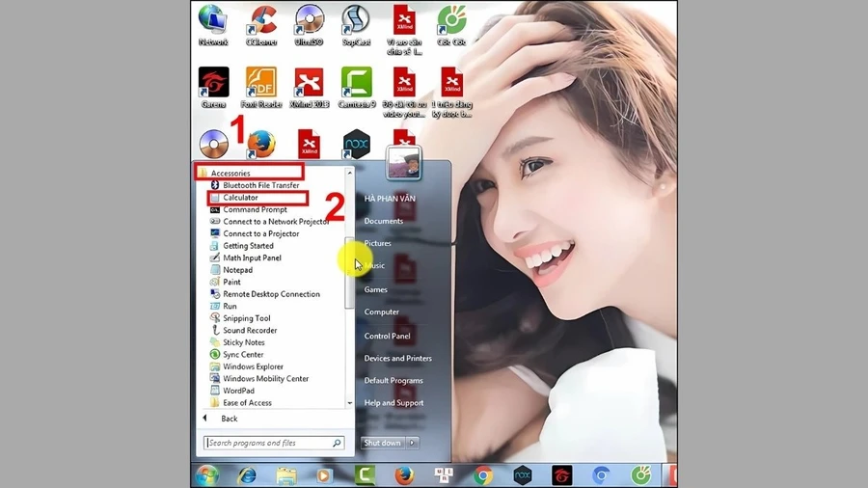
Task: Open Firefox desktop shortcut
Action: (x=260, y=144)
